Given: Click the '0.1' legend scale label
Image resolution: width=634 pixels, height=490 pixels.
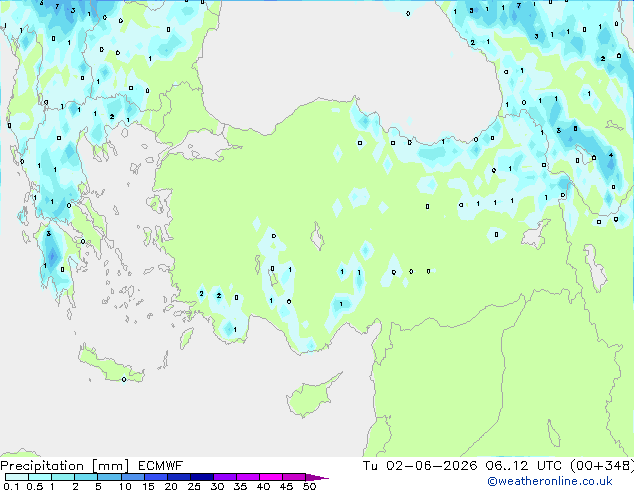Looking at the screenshot, I should click(x=11, y=486).
